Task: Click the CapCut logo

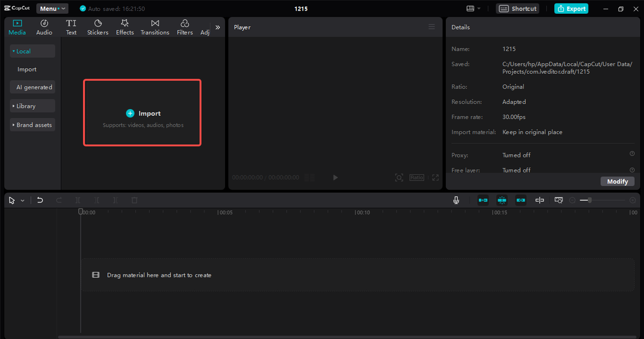Action: (x=17, y=9)
